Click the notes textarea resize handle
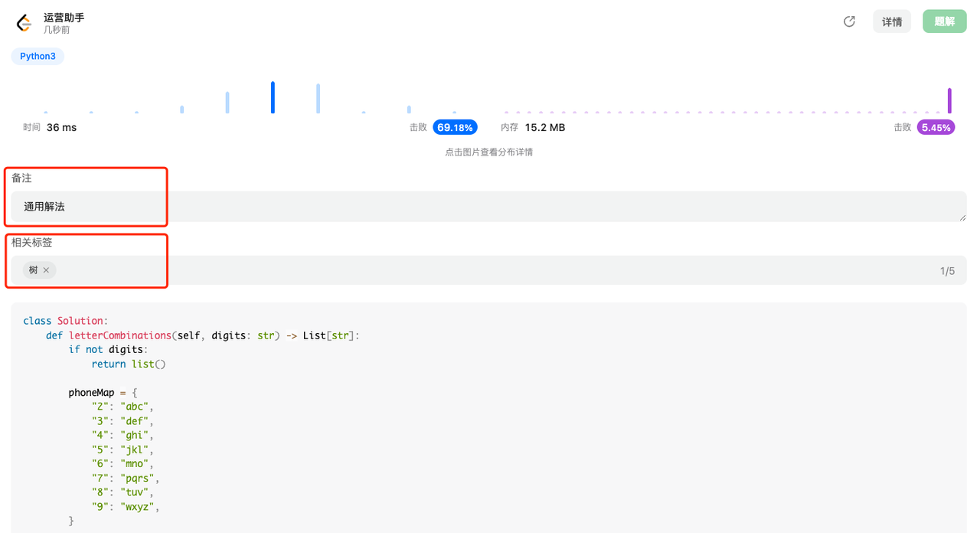Viewport: 980px width, 533px height. coord(962,218)
